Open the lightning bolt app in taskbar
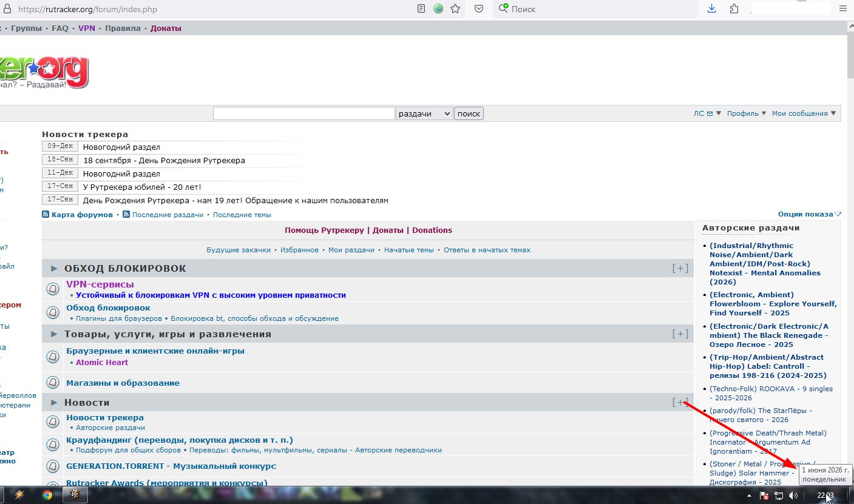 click(x=19, y=495)
